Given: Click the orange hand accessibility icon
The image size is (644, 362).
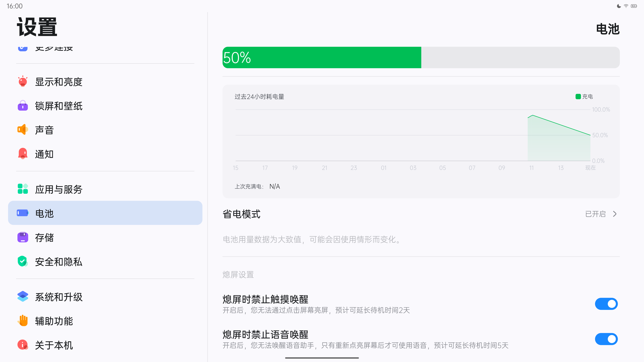Looking at the screenshot, I should click(x=23, y=321).
